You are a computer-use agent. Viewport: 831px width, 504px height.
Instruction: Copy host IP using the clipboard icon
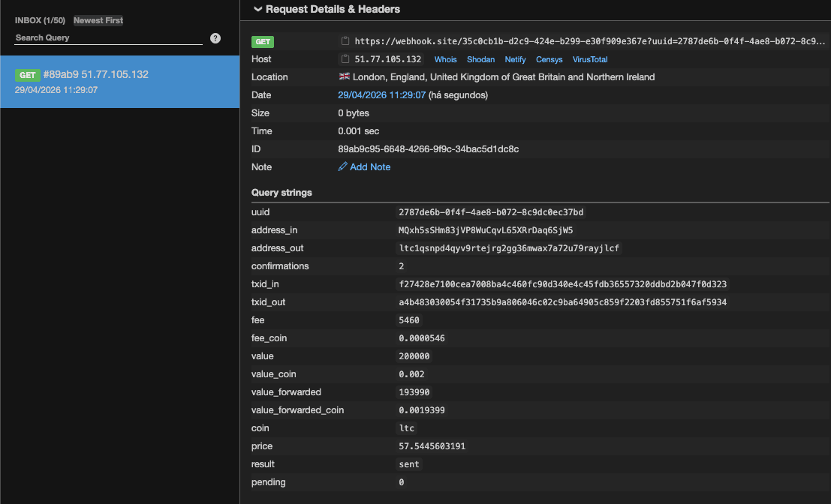pos(345,58)
